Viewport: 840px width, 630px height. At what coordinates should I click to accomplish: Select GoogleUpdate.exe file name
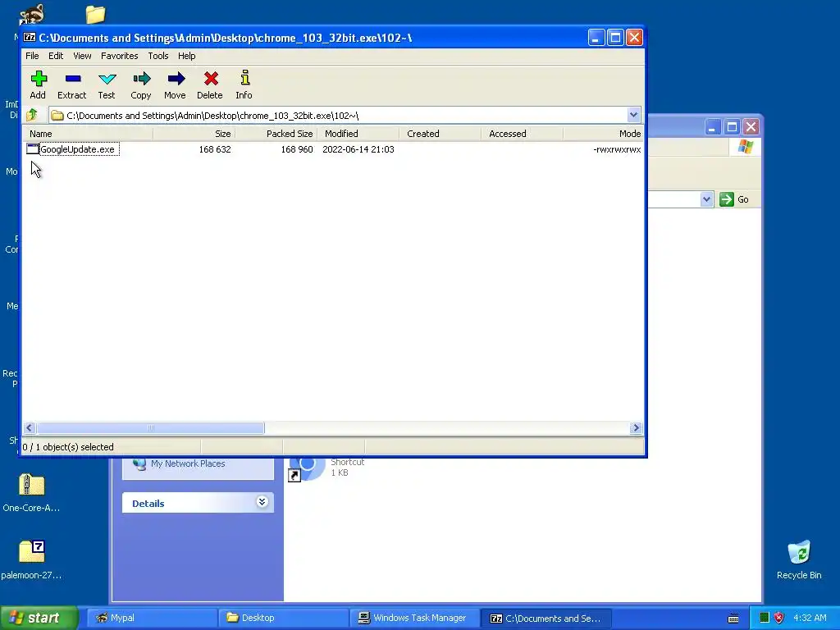(x=78, y=149)
